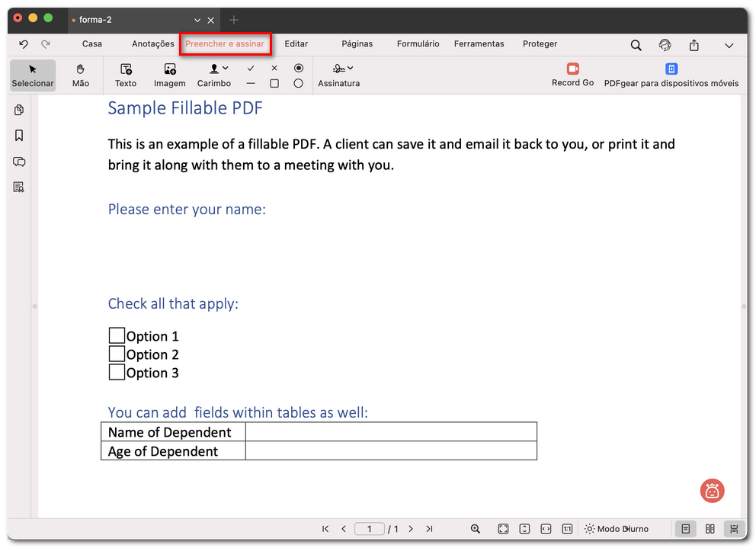Go to the first page
The width and height of the screenshot is (756, 548).
325,529
